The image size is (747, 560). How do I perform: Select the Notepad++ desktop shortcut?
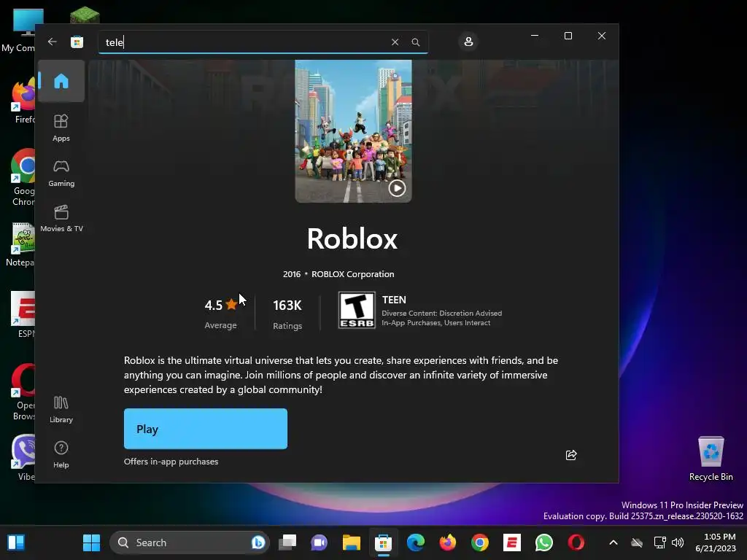[x=21, y=244]
